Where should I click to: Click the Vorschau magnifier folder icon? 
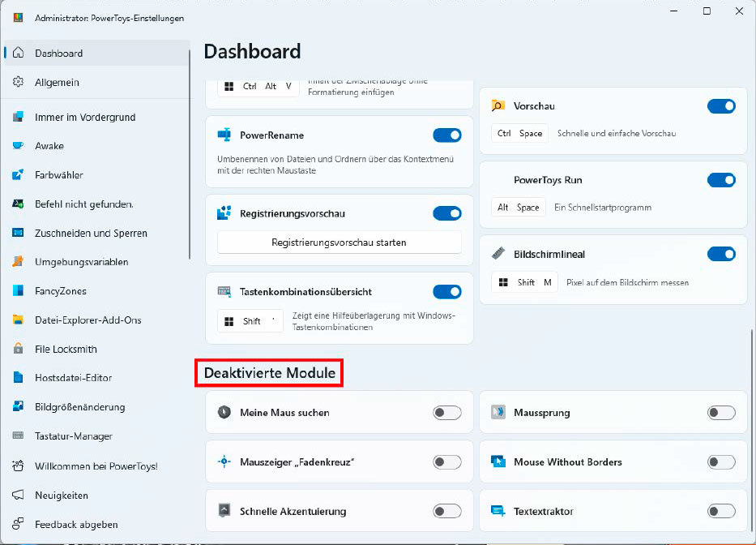click(x=498, y=105)
